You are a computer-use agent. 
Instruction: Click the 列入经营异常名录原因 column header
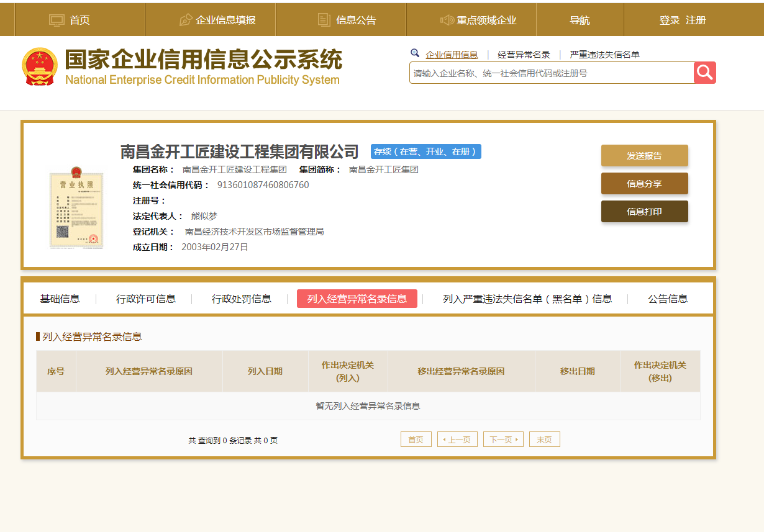[x=149, y=371]
